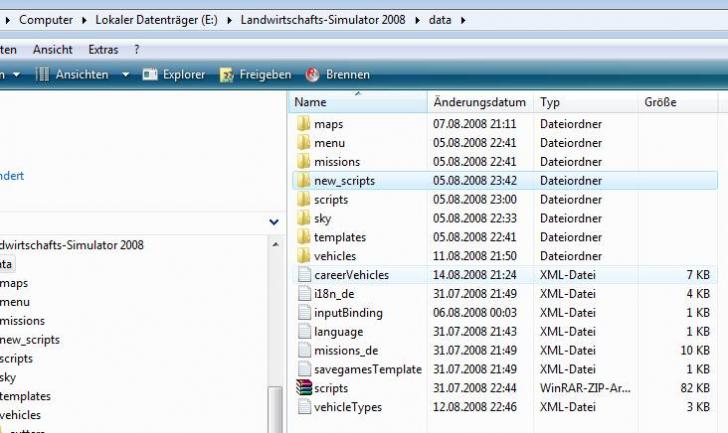This screenshot has width=728, height=433.
Task: Collapse the folder pane chevron
Action: pyautogui.click(x=274, y=222)
